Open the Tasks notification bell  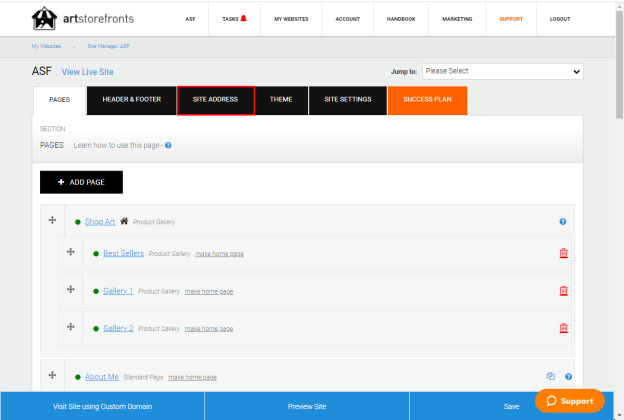click(244, 18)
